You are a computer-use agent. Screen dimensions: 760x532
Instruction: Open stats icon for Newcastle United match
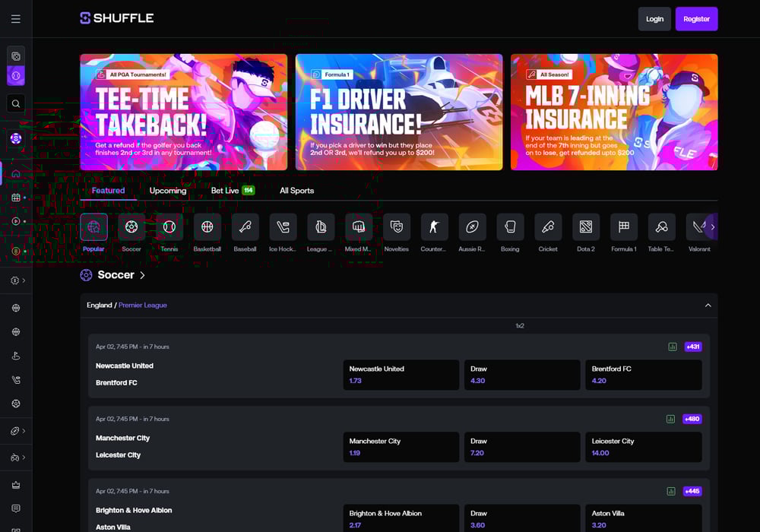(672, 347)
